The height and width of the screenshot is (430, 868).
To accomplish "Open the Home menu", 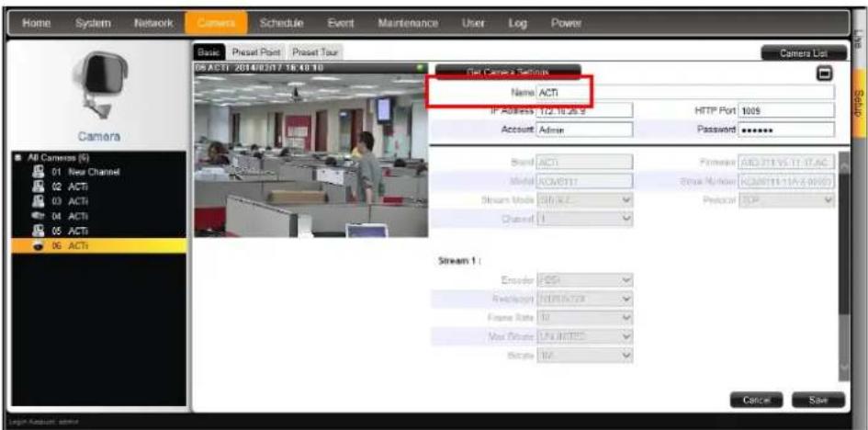I will pos(37,24).
